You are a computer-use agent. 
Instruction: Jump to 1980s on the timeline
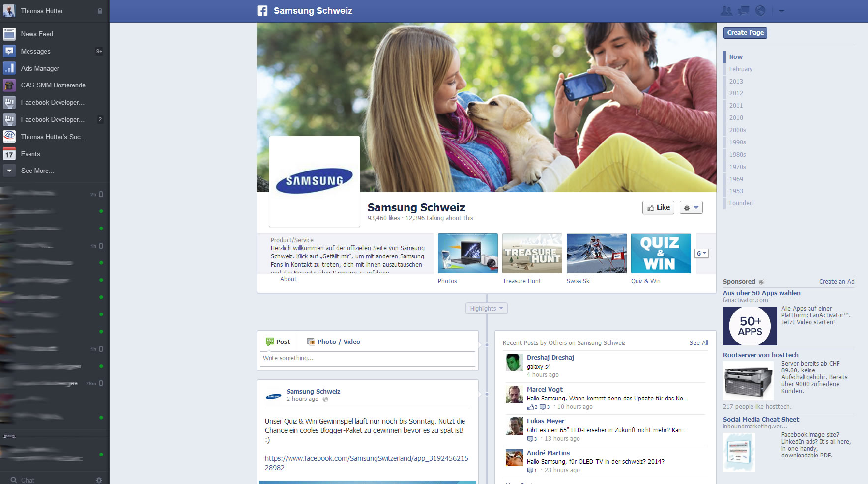(x=737, y=155)
